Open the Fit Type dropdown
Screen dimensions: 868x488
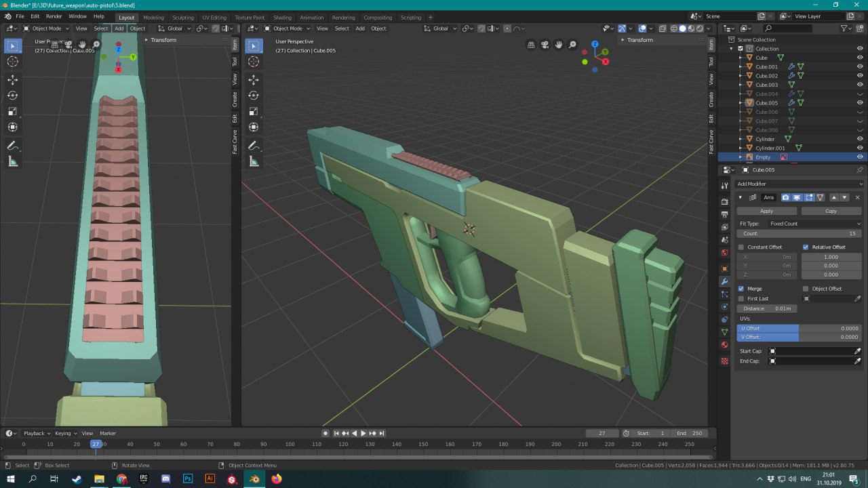coord(814,224)
